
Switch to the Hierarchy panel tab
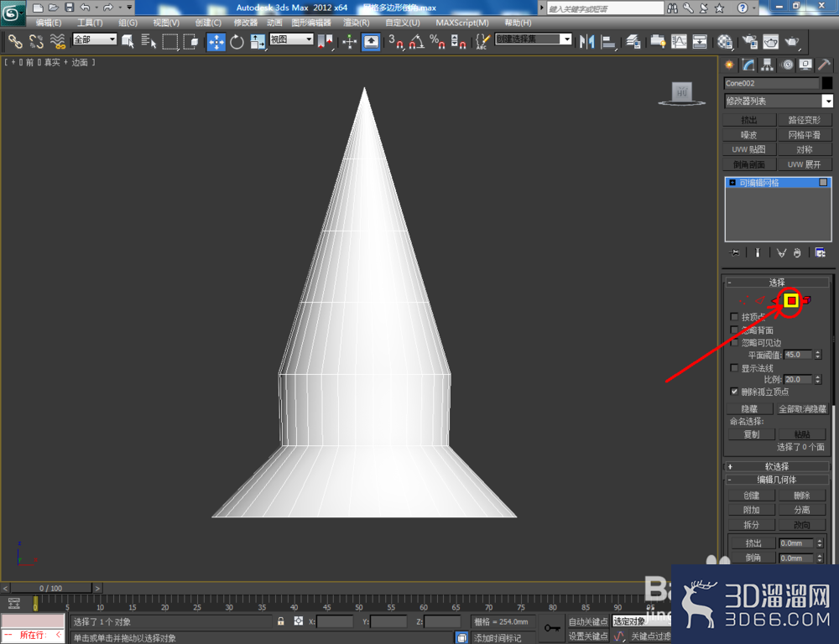pyautogui.click(x=768, y=65)
